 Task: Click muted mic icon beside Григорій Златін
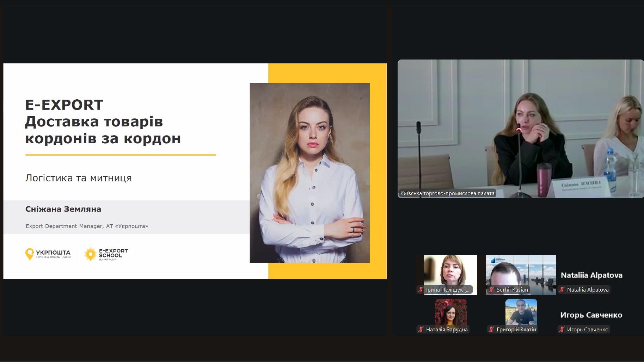(491, 330)
